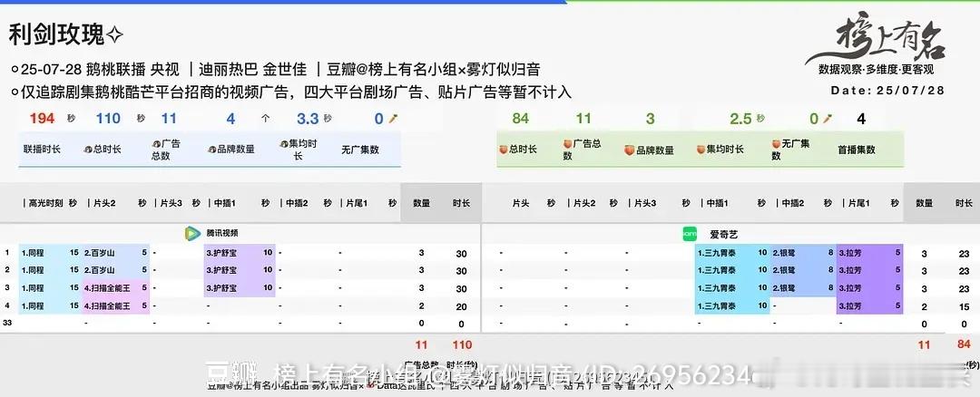
Task: Click peach icon beside iQiyi 品牌数量 label
Action: click(630, 150)
